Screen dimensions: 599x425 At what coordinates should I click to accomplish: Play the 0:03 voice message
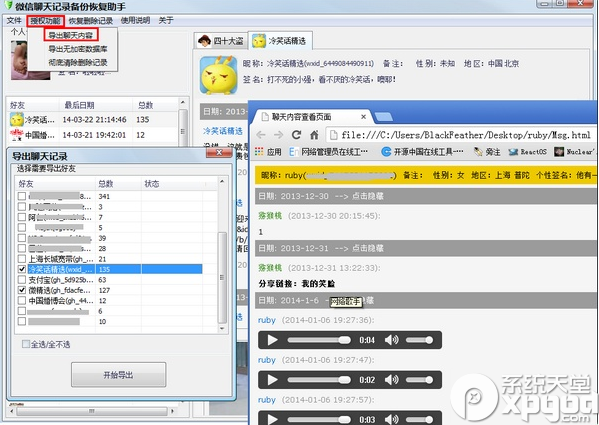pos(272,419)
